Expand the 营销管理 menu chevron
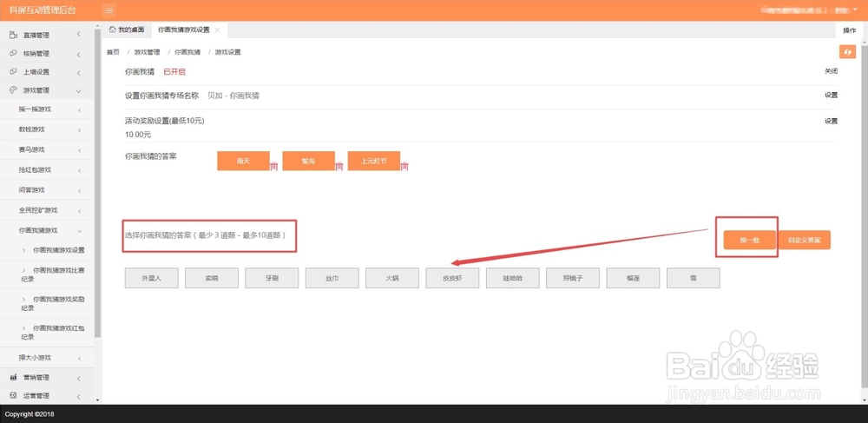The height and width of the screenshot is (423, 868). coord(79,378)
